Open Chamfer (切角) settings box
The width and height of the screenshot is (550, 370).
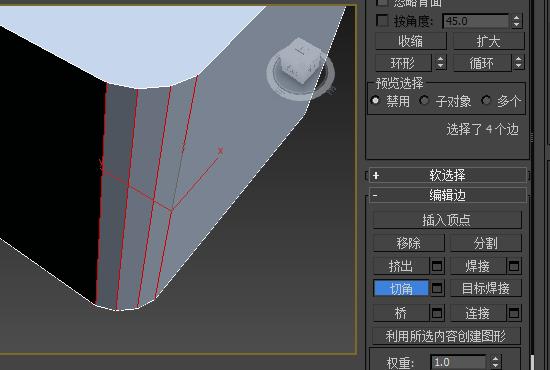437,288
